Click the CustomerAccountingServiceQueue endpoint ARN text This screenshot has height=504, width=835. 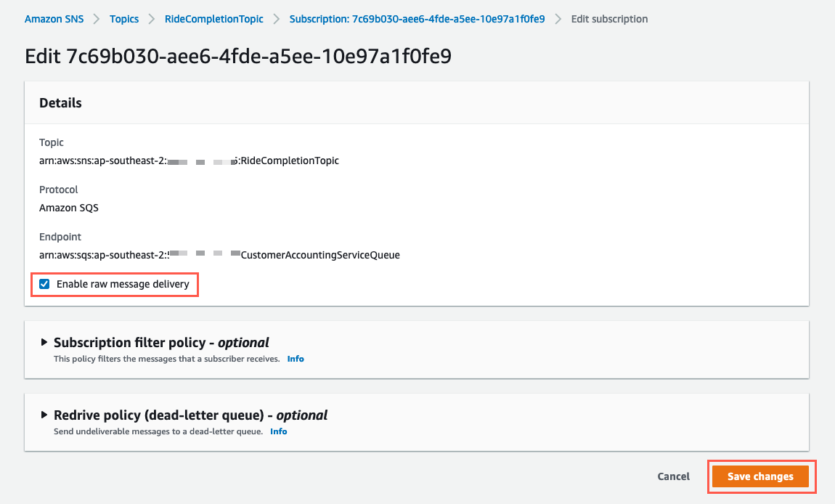[x=219, y=255]
